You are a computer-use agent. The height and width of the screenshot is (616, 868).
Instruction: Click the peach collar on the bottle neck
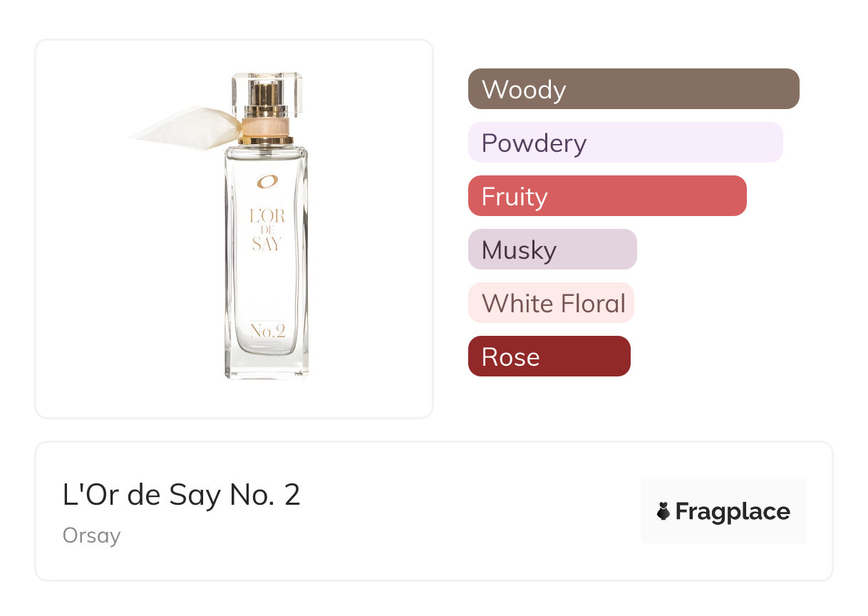click(x=267, y=126)
